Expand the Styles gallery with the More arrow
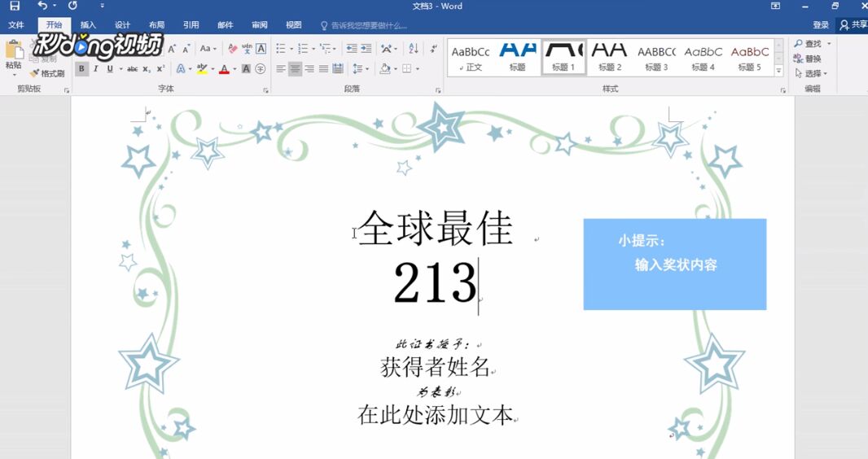This screenshot has width=868, height=459. click(x=779, y=71)
